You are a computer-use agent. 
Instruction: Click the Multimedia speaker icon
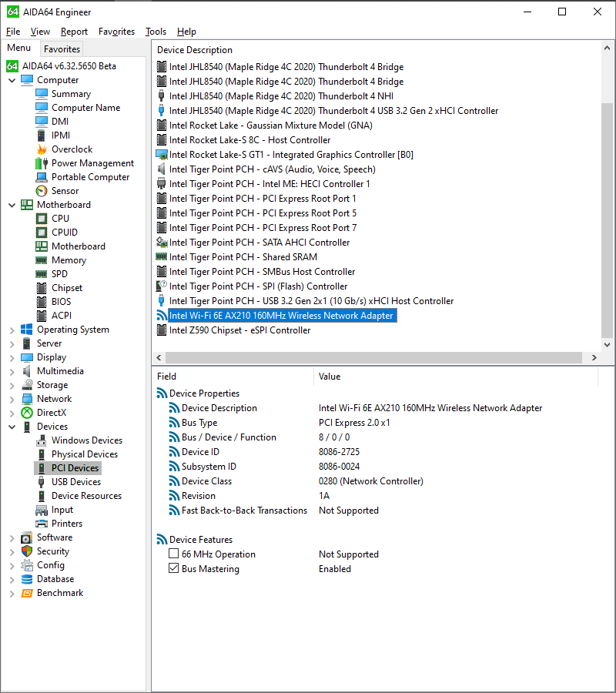coord(27,371)
